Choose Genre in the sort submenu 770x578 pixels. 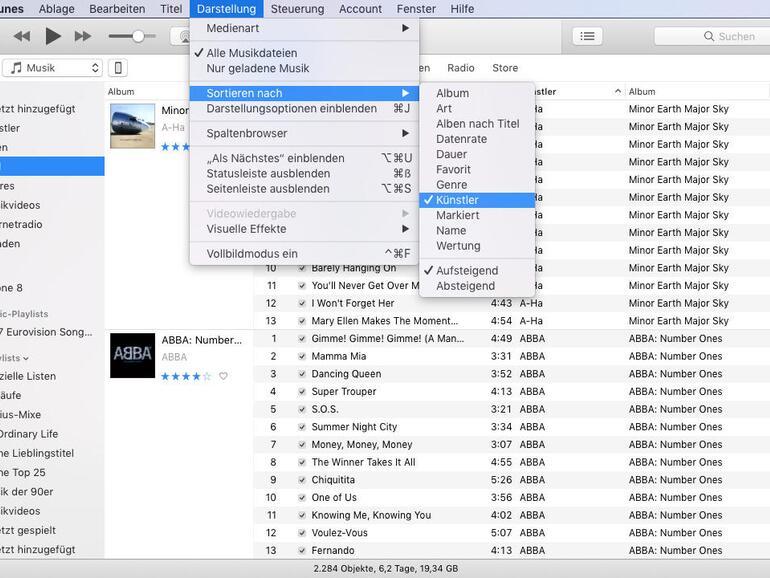452,185
